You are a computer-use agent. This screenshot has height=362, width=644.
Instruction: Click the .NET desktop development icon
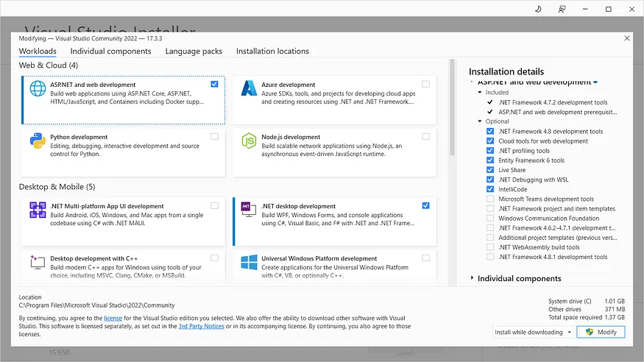coord(249,210)
